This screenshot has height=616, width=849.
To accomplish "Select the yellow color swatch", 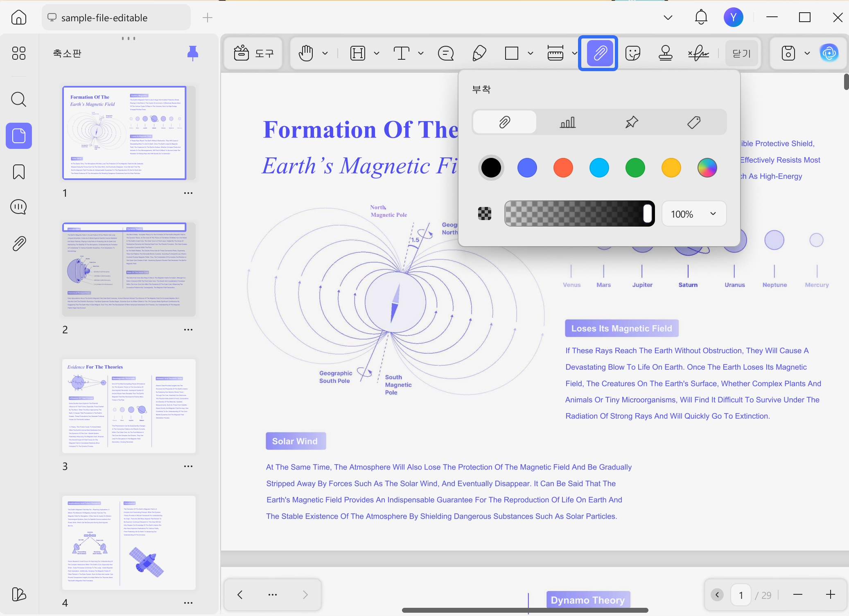I will [x=671, y=168].
